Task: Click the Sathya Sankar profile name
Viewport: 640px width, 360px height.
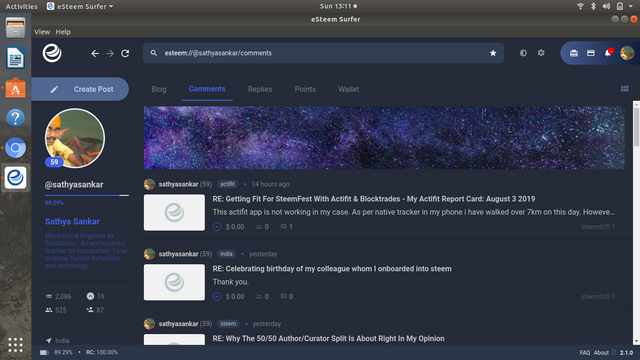Action: pos(72,222)
